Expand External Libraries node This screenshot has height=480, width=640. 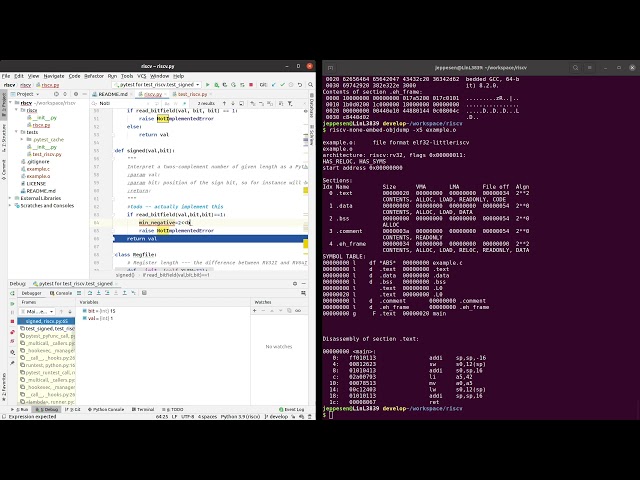tap(11, 198)
